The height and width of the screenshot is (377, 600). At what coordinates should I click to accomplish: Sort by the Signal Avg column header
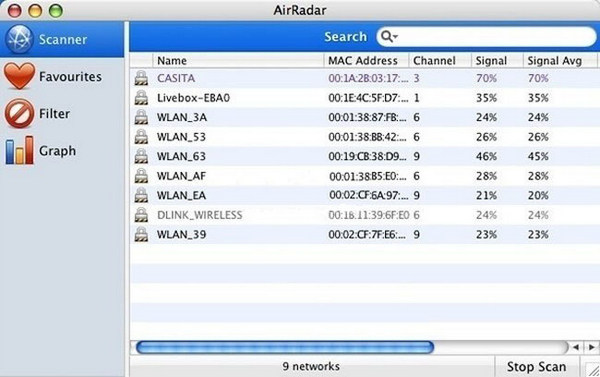point(560,60)
